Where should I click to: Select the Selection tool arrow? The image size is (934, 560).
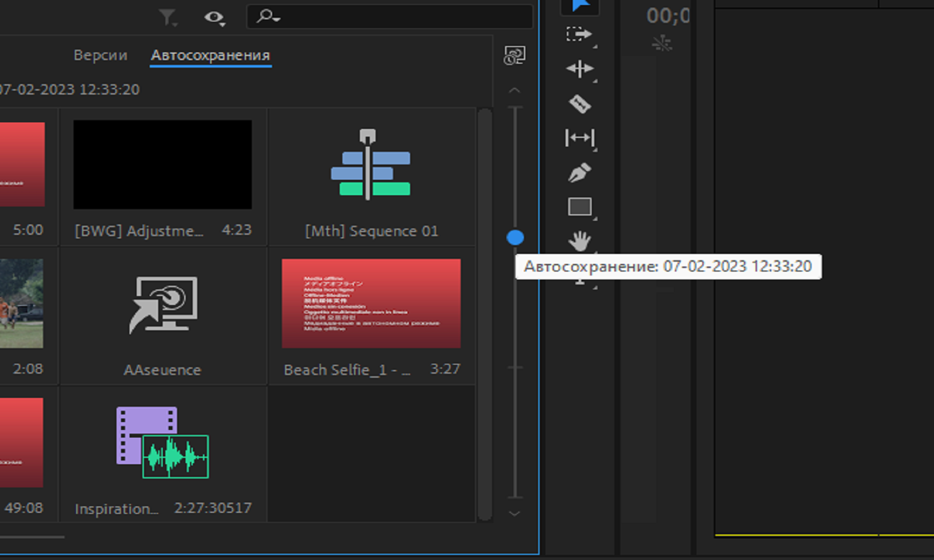[x=580, y=6]
